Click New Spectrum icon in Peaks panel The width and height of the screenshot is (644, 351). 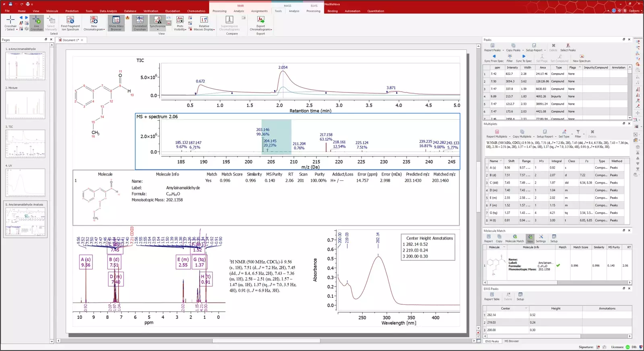coord(582,57)
